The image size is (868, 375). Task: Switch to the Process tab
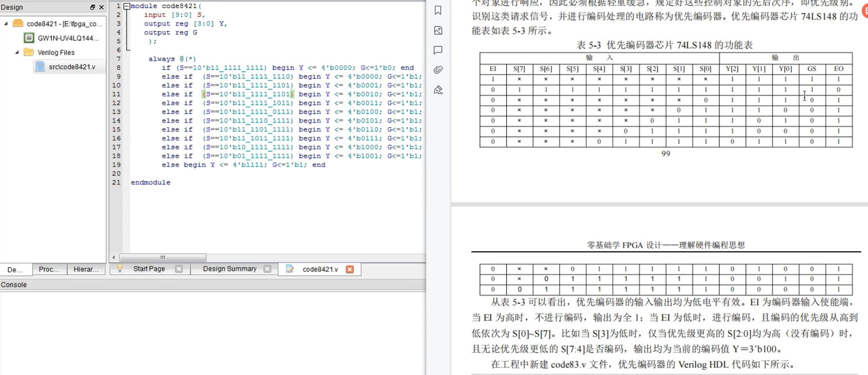[x=49, y=269]
